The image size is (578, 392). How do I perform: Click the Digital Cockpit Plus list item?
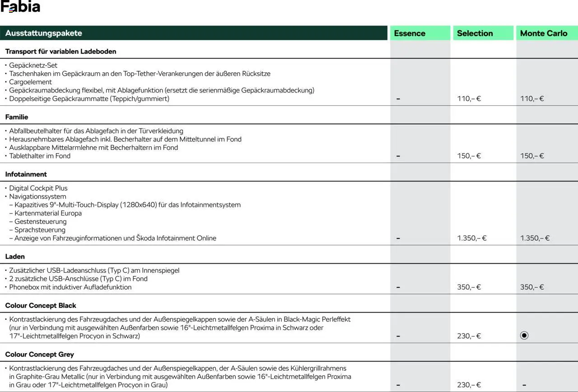[x=38, y=188]
